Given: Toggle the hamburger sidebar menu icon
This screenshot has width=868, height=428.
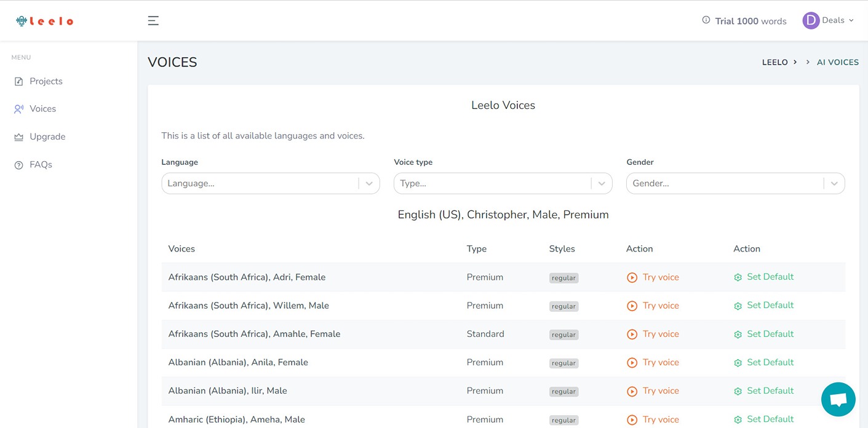Looking at the screenshot, I should 153,21.
